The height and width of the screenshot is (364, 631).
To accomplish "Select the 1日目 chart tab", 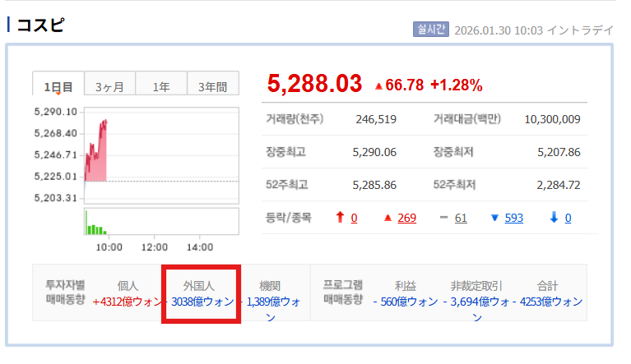I will [x=58, y=86].
